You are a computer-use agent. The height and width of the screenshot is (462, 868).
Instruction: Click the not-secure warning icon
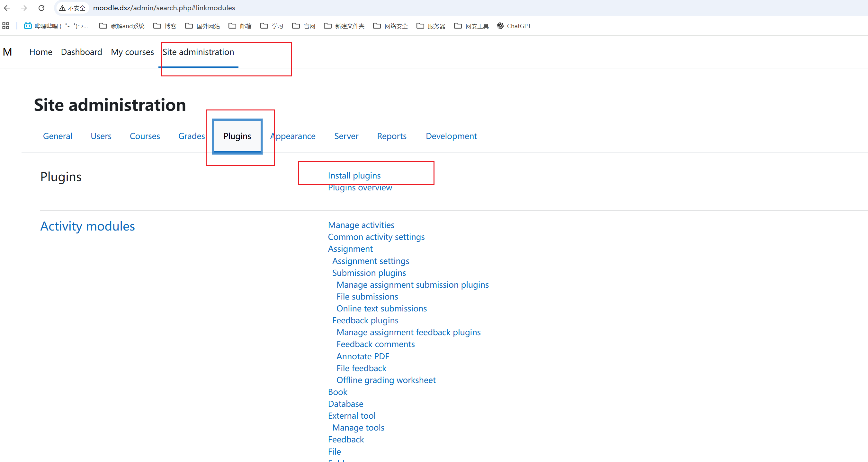pos(62,8)
